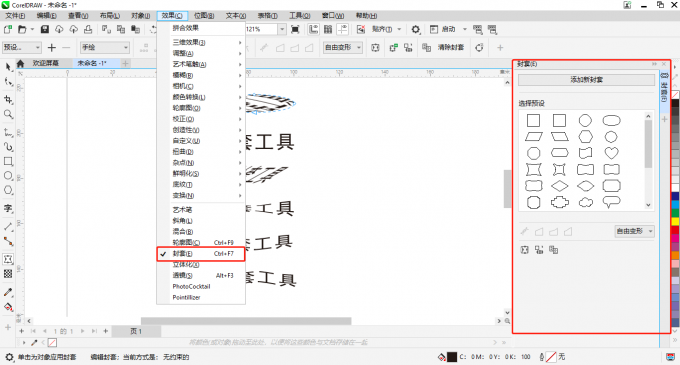The image size is (680, 365).
Task: Choose 透镜(S) from effects menu
Action: [x=201, y=276]
